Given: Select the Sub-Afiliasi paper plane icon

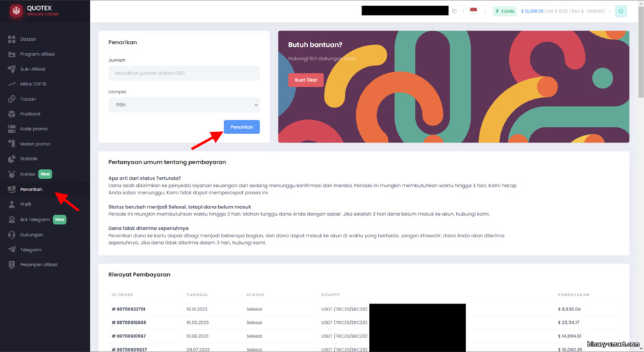Looking at the screenshot, I should tap(11, 69).
